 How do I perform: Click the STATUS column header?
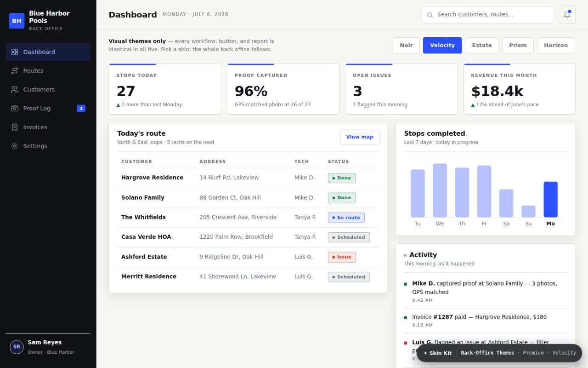pos(338,161)
